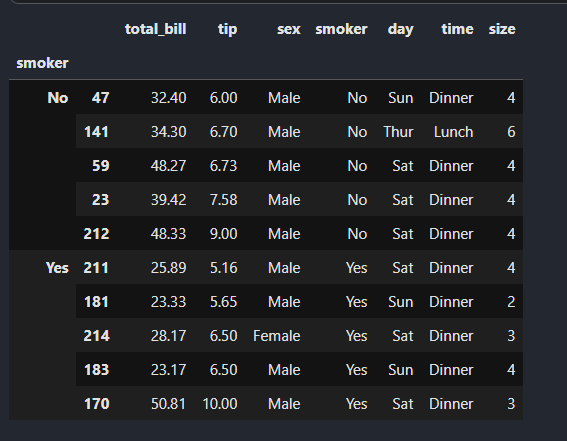Viewport: 567px width, 441px height.
Task: Select the Yes group index label
Action: coord(57,268)
